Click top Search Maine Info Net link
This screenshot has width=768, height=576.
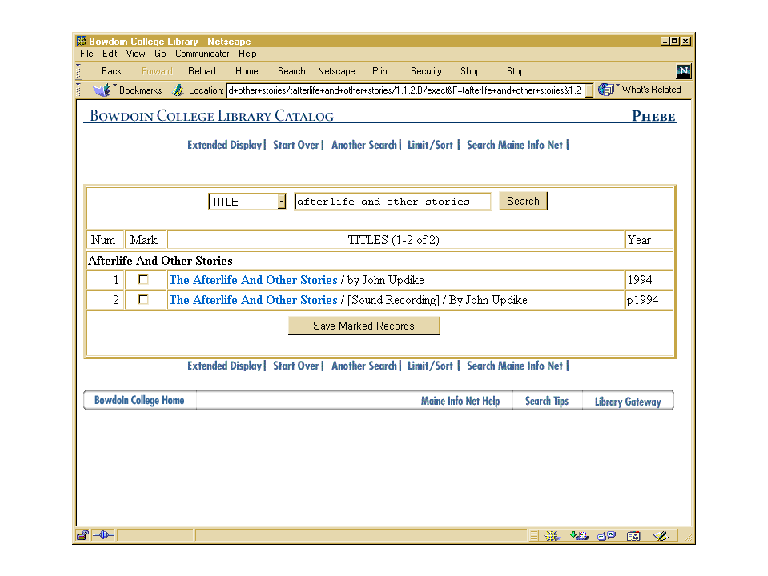pos(515,145)
